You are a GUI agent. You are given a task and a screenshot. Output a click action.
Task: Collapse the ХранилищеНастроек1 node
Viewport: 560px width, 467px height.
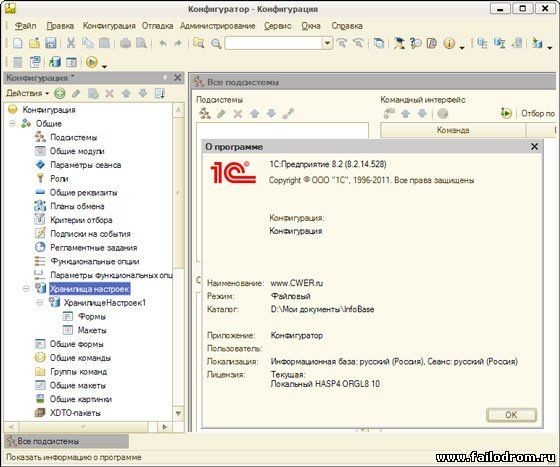[x=40, y=302]
